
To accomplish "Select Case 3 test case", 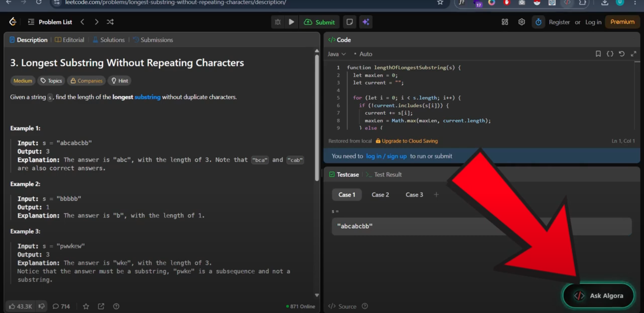I will [414, 195].
